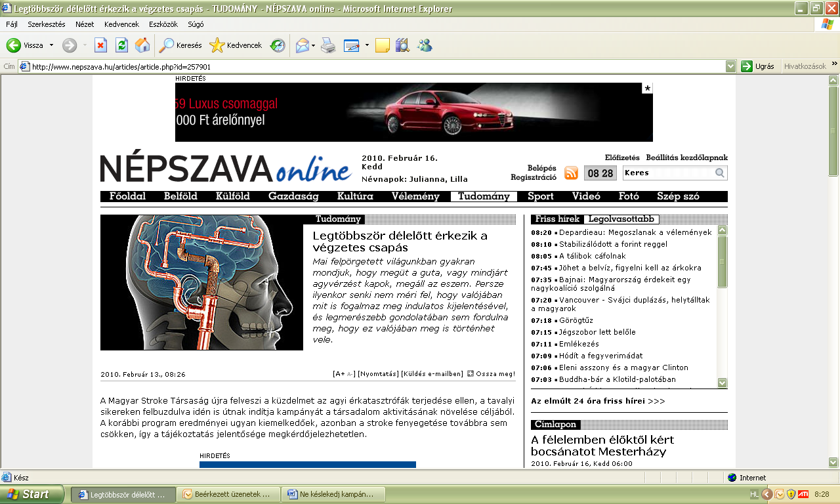Click the Internet zone globe icon
Screen dimensions: 840x504
coord(732,478)
